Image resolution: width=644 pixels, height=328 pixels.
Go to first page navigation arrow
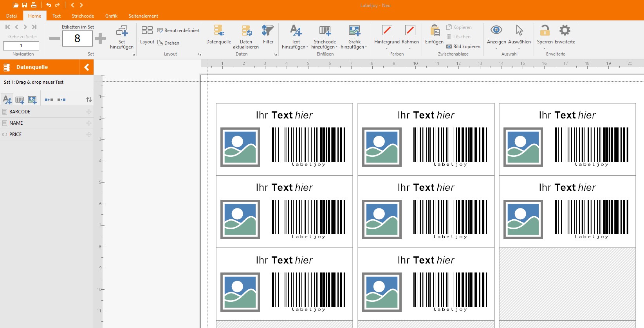8,27
